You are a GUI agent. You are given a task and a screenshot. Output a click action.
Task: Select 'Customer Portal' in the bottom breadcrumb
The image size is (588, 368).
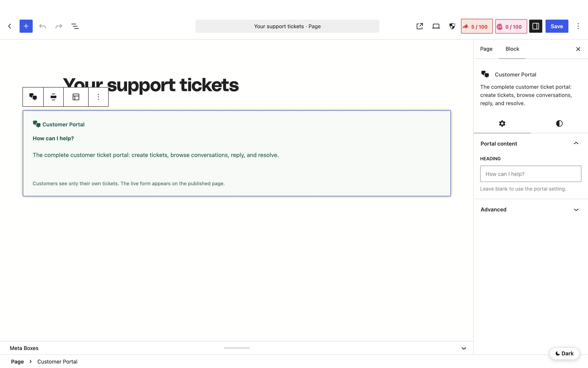click(x=57, y=362)
